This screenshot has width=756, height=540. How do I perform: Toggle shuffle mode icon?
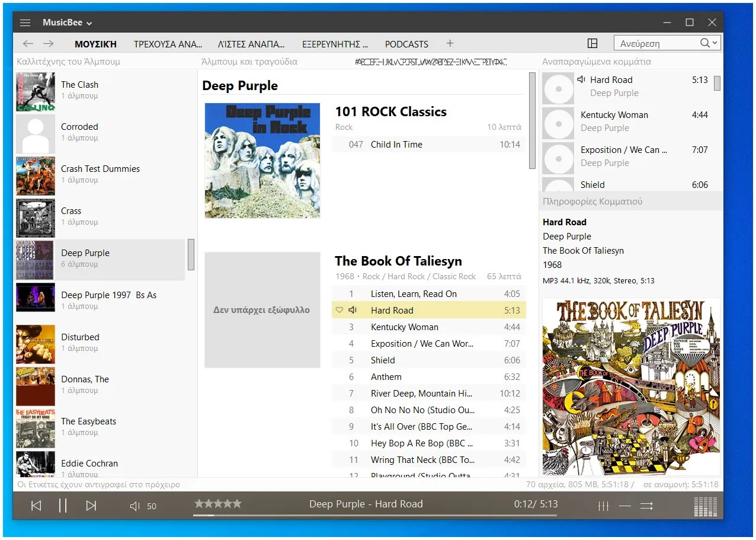[x=646, y=506]
